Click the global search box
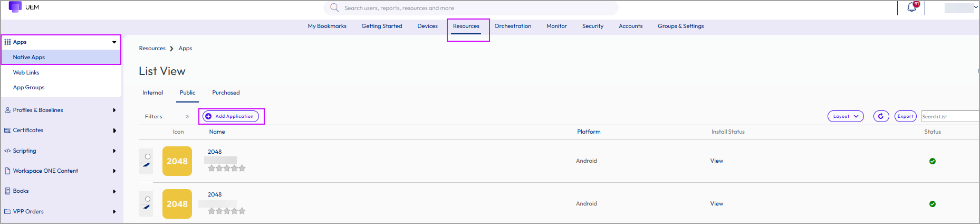Viewport: 980px width, 224px height. 470,8
